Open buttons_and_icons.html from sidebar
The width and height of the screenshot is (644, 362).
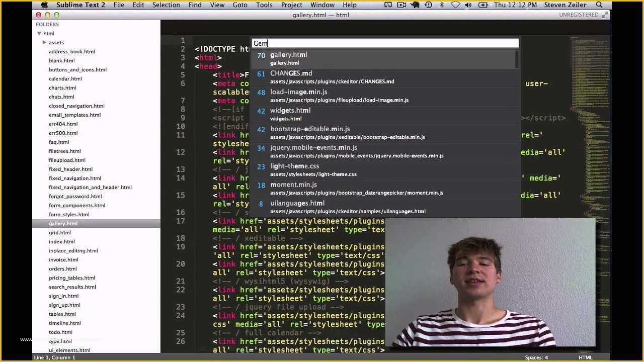(x=77, y=70)
